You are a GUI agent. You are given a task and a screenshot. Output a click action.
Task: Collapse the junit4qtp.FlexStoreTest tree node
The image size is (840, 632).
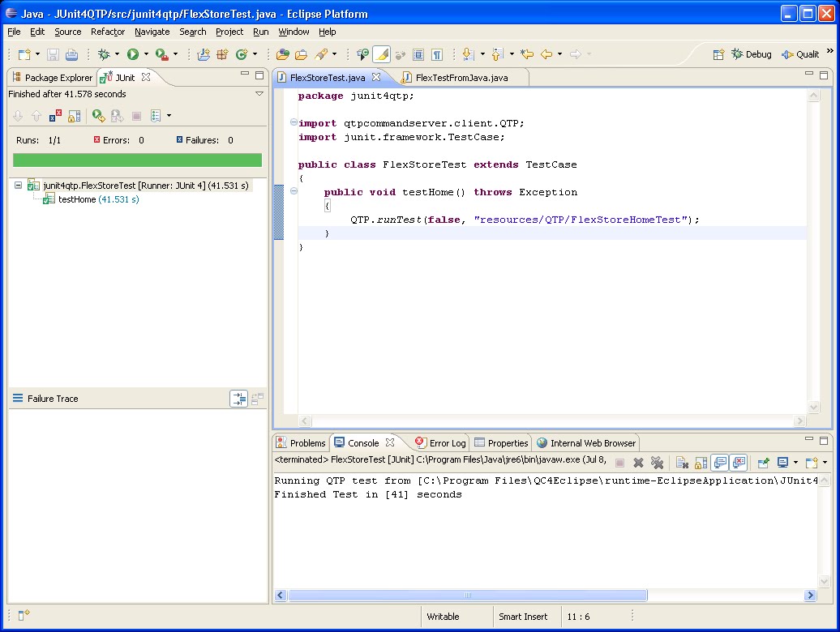[18, 186]
